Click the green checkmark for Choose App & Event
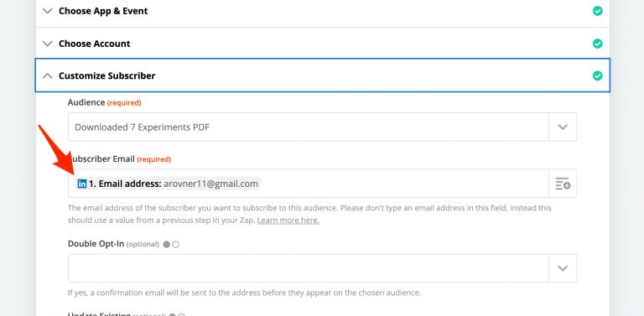Screen dimensions: 644x316 [x=598, y=11]
